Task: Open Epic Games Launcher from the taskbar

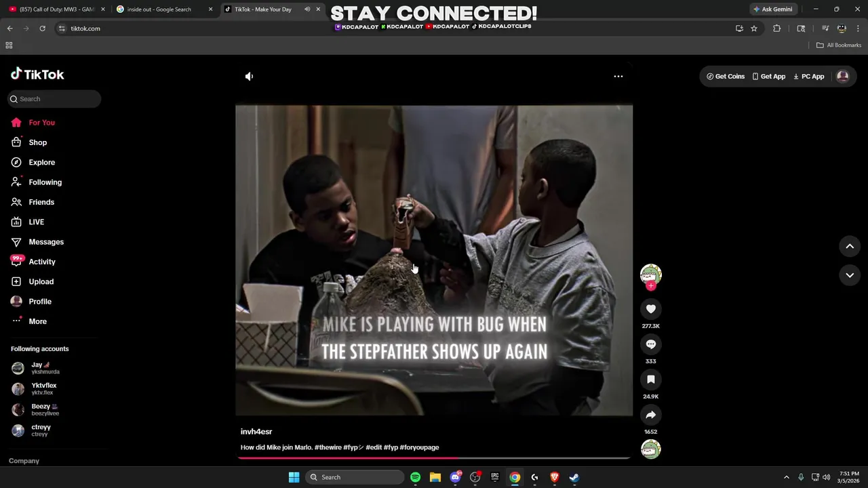Action: tap(495, 477)
